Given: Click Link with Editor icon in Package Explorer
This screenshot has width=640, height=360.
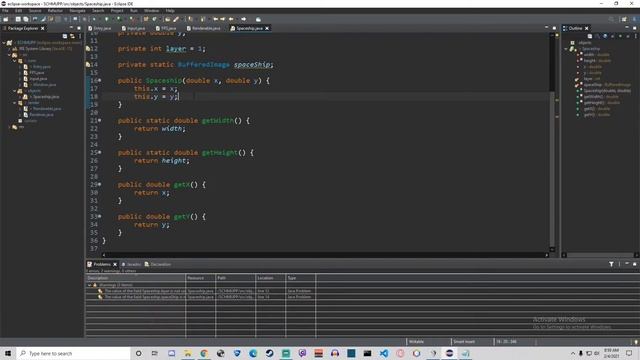Looking at the screenshot, I should [72, 36].
